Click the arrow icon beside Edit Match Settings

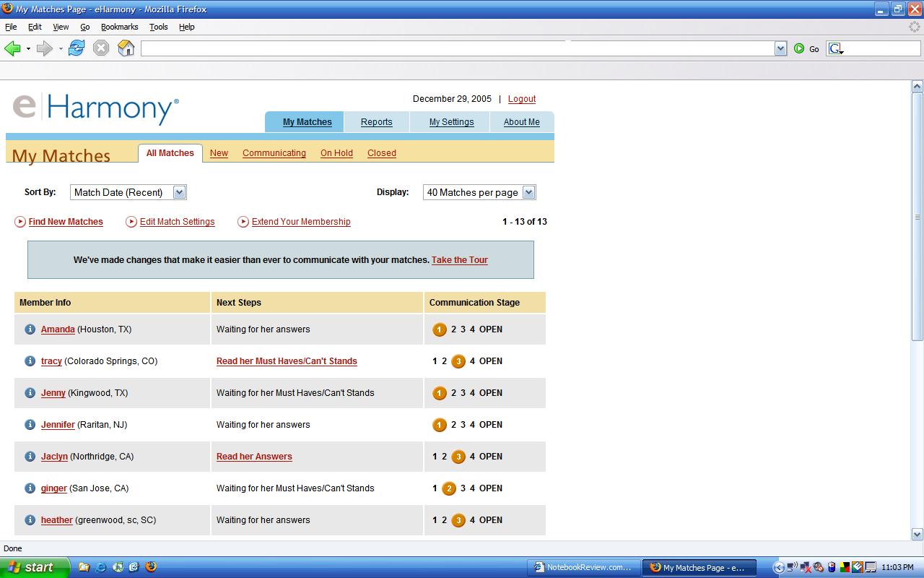click(x=131, y=222)
